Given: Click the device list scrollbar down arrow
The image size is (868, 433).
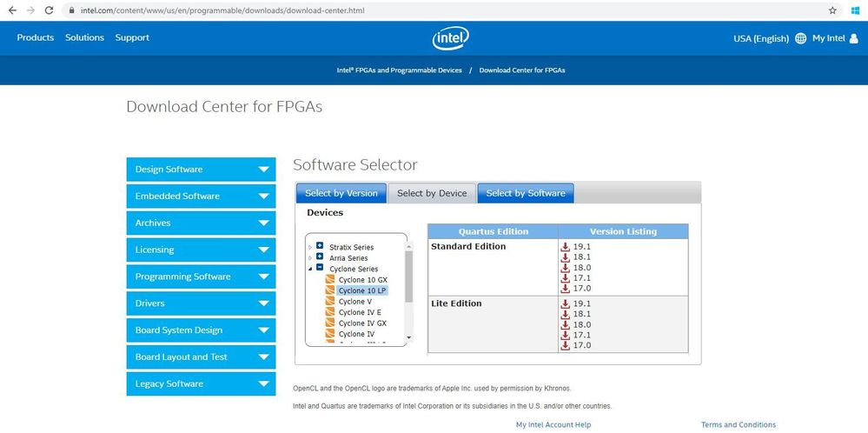Looking at the screenshot, I should click(409, 337).
